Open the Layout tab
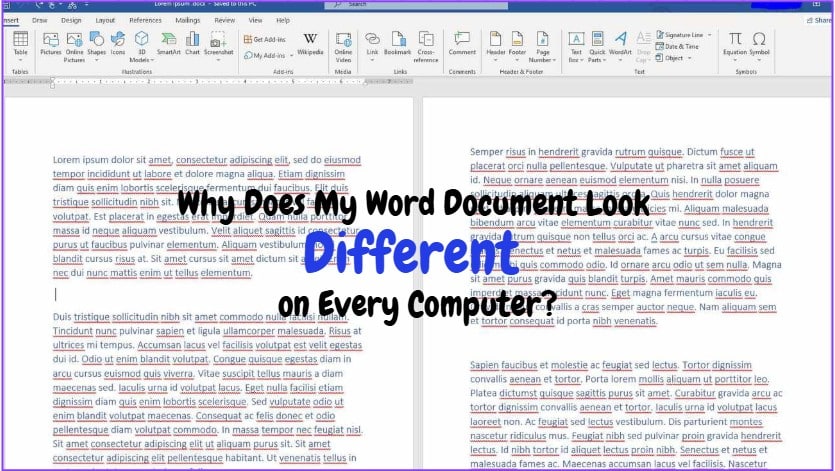Viewport: 835px width, 471px height. coord(105,20)
